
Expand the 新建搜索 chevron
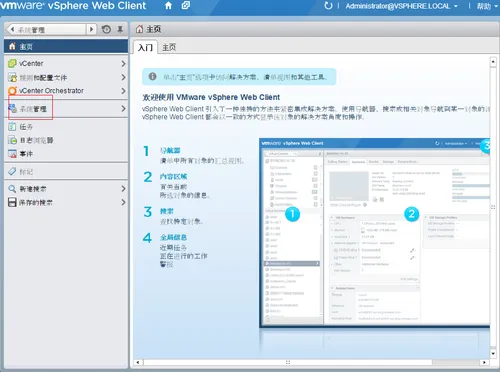pos(123,189)
